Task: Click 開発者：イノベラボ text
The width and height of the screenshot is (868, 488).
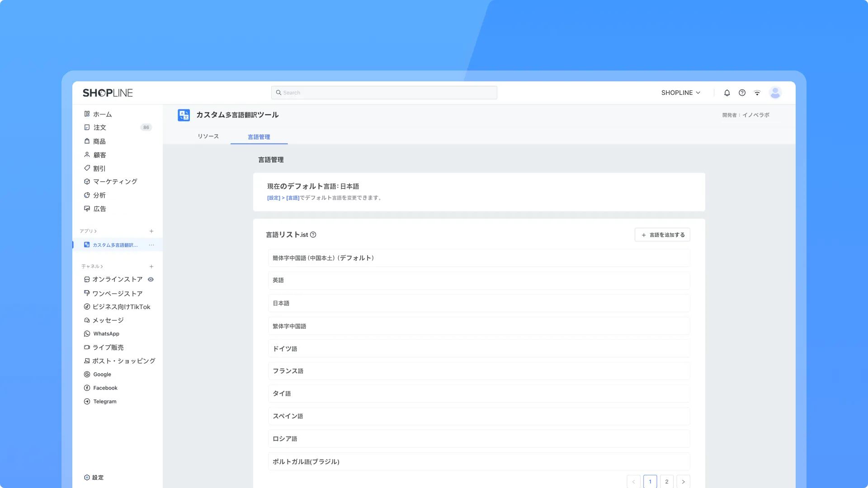Action: [x=745, y=115]
